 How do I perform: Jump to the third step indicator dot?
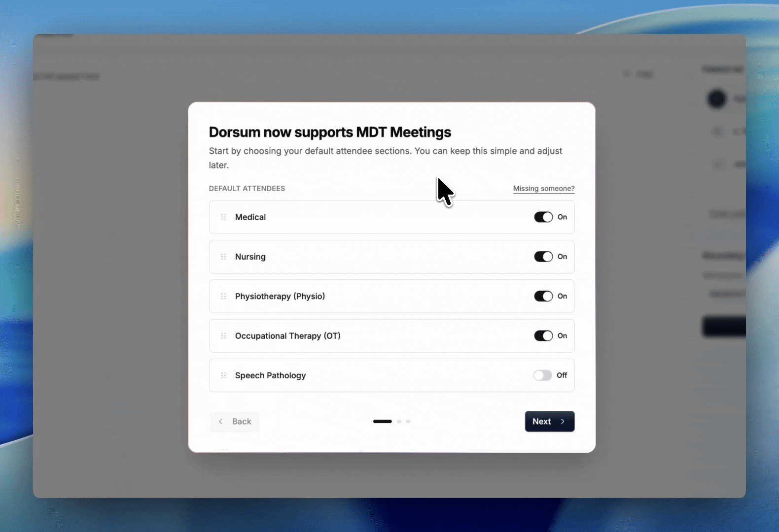408,422
